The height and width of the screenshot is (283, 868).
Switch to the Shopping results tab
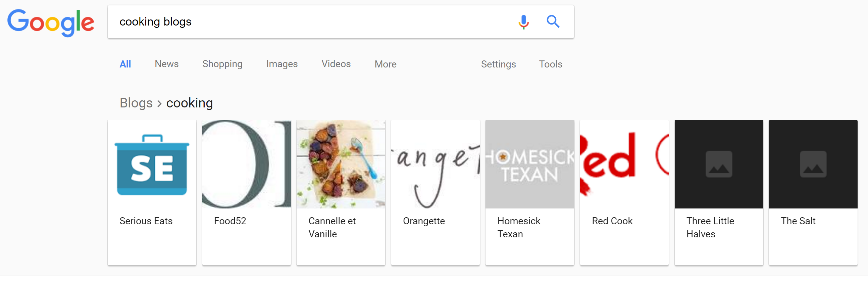[x=222, y=64]
